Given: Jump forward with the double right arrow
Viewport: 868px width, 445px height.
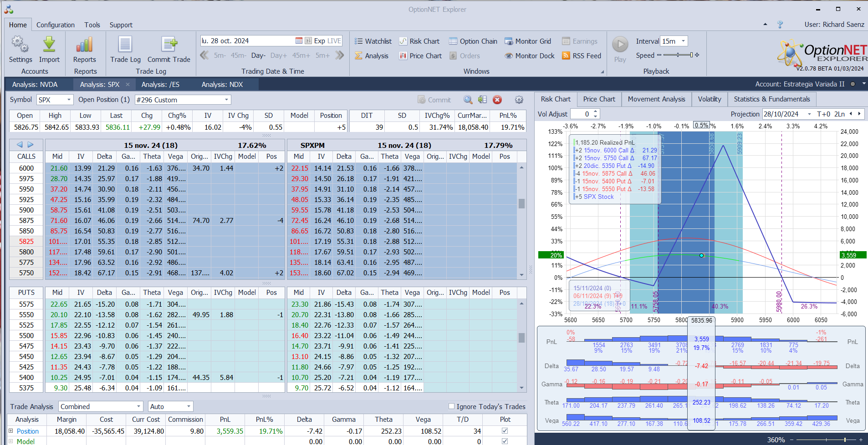Looking at the screenshot, I should coord(340,56).
